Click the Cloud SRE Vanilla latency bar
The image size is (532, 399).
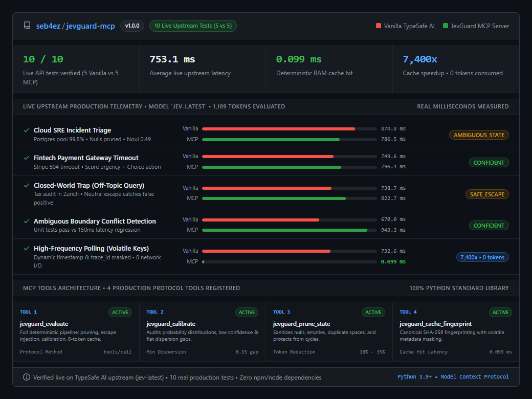point(290,129)
